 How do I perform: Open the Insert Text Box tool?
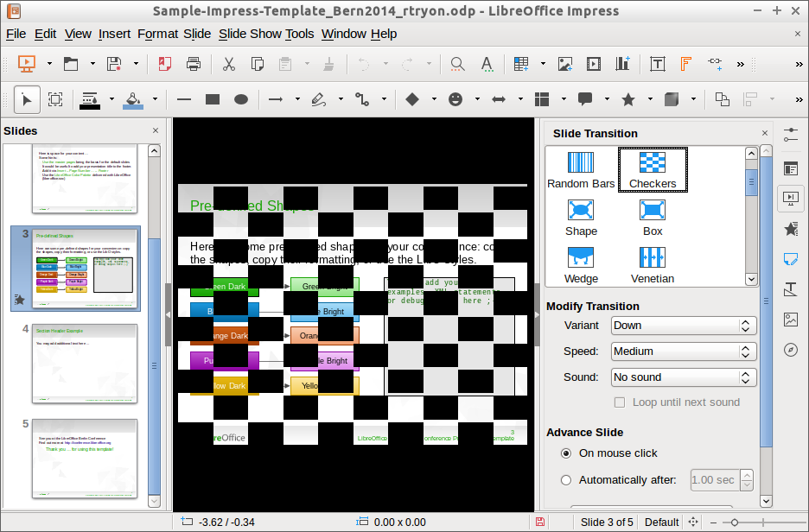658,64
